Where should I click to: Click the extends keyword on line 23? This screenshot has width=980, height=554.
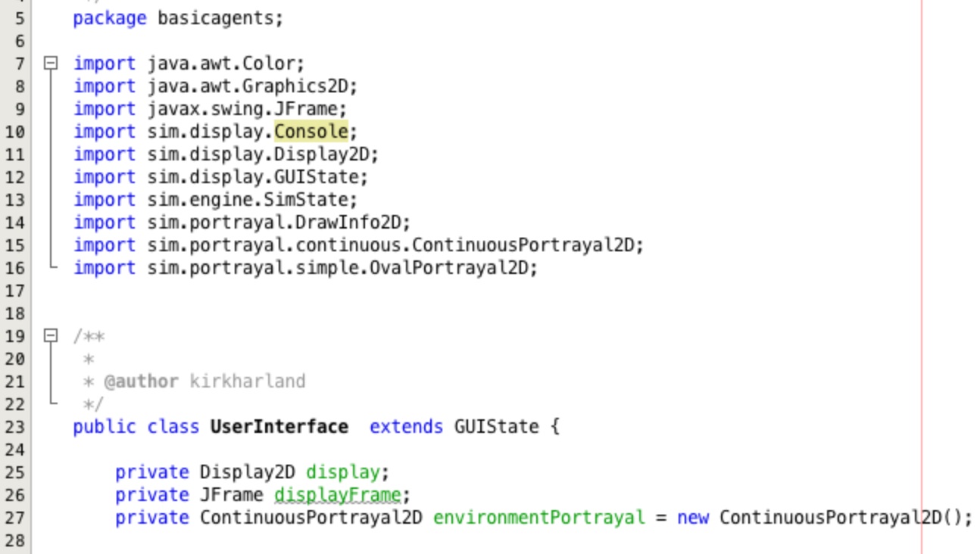point(406,427)
